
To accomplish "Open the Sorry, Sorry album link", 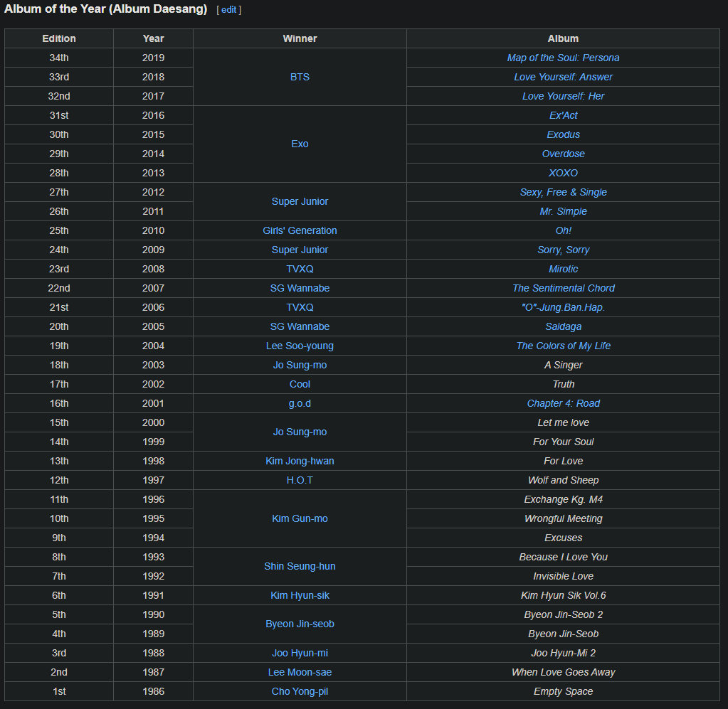I will (563, 250).
